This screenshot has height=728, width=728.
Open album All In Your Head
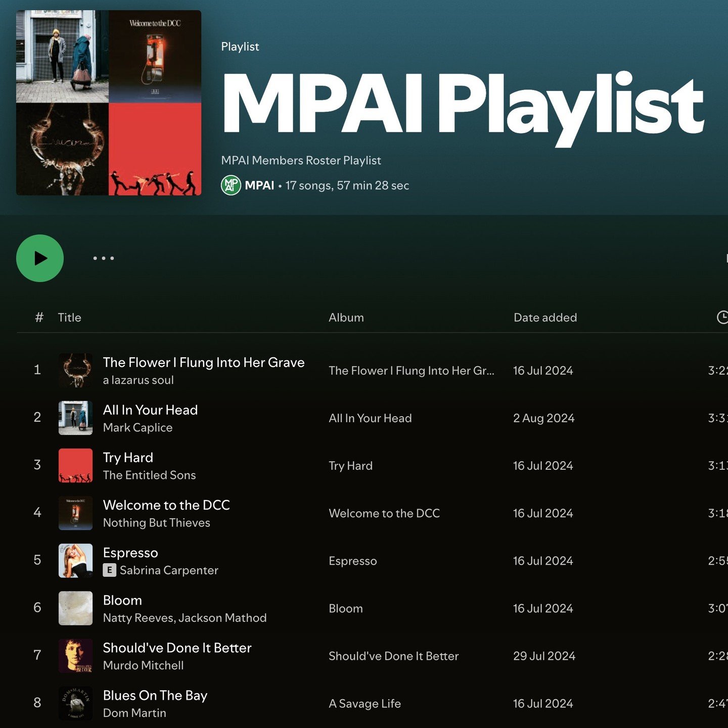click(370, 418)
